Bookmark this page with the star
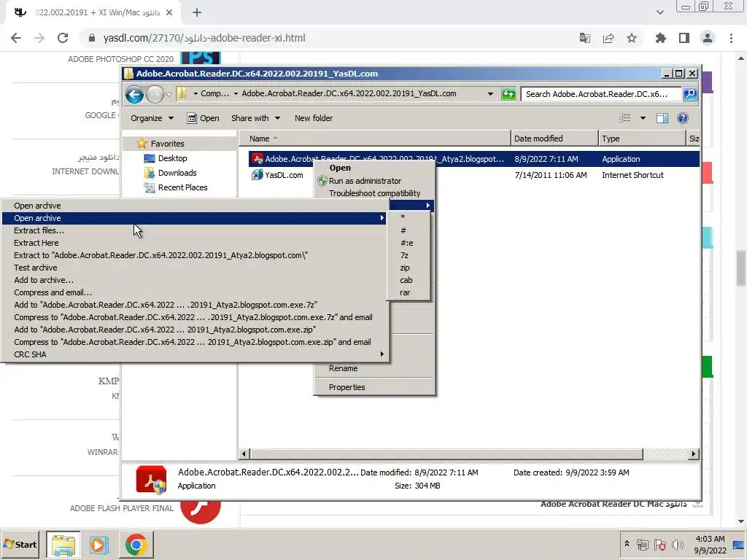The width and height of the screenshot is (747, 560). click(632, 38)
